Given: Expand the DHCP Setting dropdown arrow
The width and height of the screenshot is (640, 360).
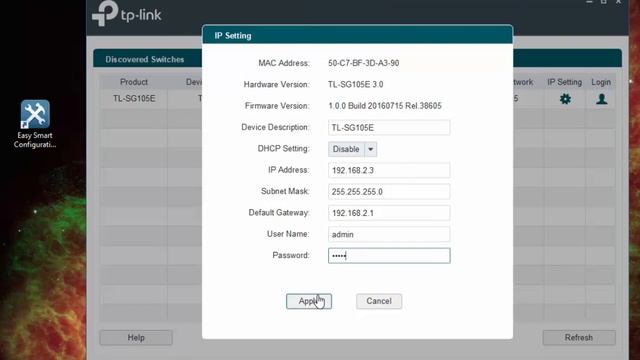Looking at the screenshot, I should pos(370,149).
